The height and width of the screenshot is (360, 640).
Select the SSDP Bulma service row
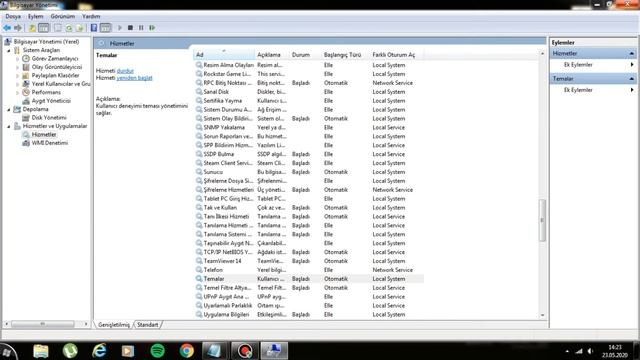(309, 154)
